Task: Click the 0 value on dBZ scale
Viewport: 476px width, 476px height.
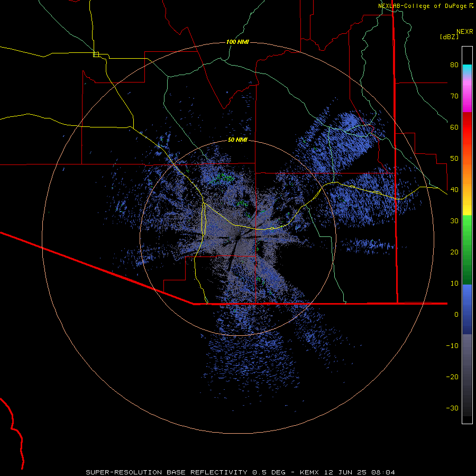Action: coord(456,315)
